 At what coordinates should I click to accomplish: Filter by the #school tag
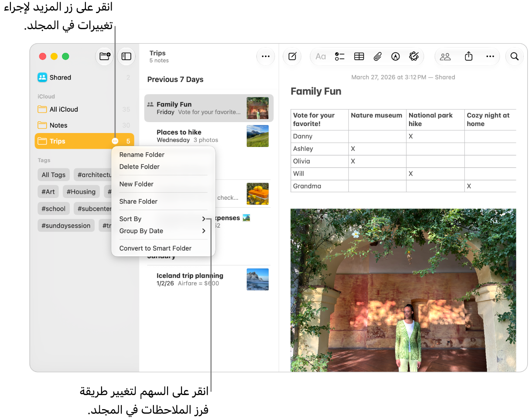click(x=54, y=208)
